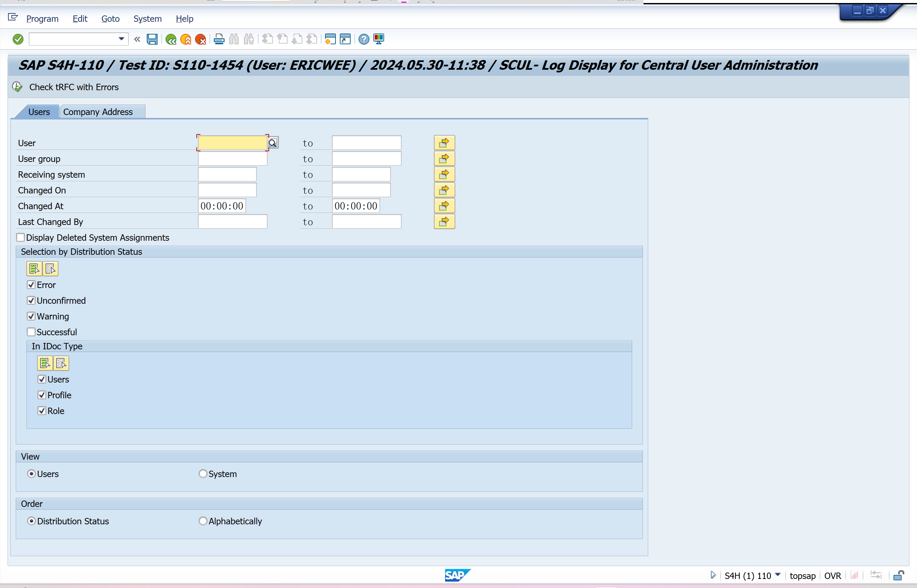The width and height of the screenshot is (917, 588).
Task: Switch to the Company Address tab
Action: pyautogui.click(x=98, y=112)
